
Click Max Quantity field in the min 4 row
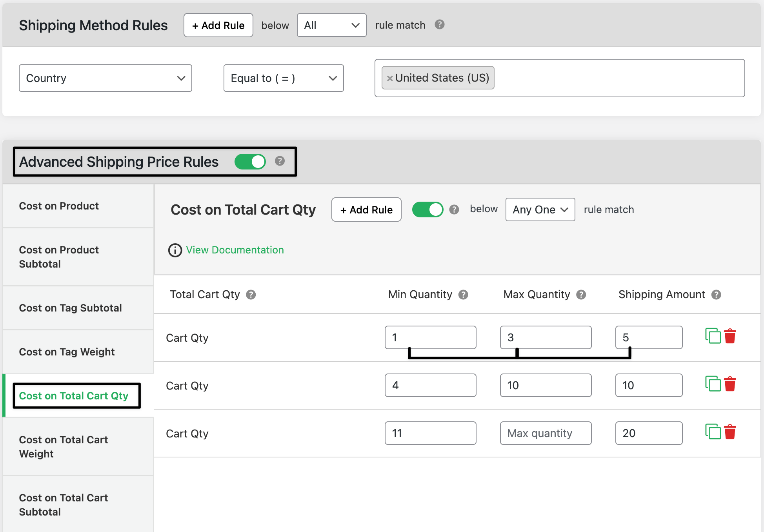coord(546,385)
